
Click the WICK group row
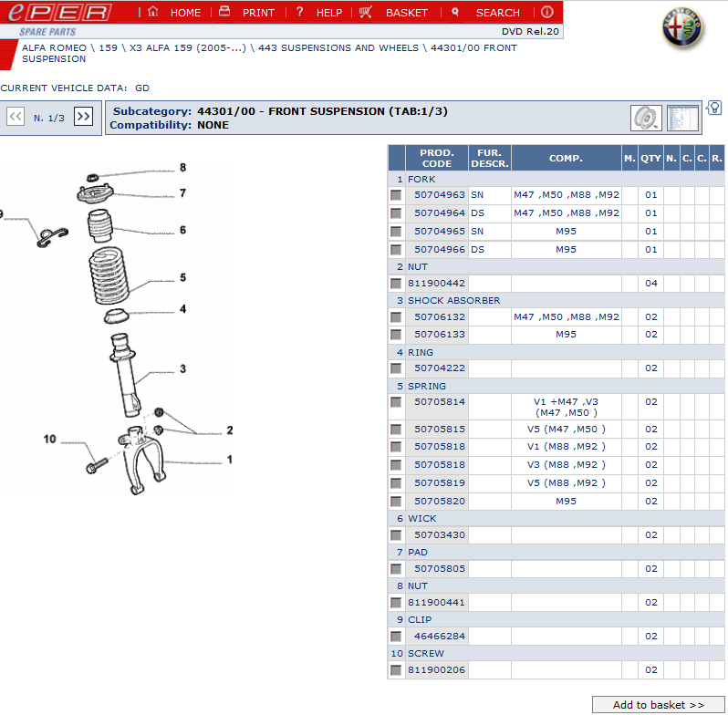(x=556, y=519)
